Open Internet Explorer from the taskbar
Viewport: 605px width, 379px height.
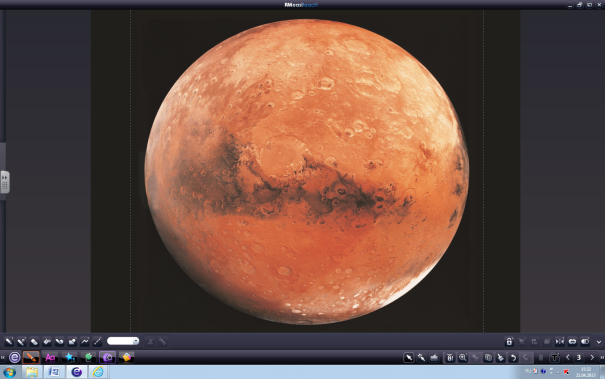(x=98, y=372)
